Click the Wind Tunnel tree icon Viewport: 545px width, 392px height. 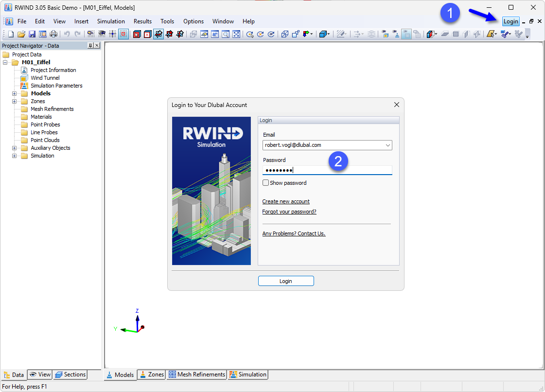click(24, 78)
